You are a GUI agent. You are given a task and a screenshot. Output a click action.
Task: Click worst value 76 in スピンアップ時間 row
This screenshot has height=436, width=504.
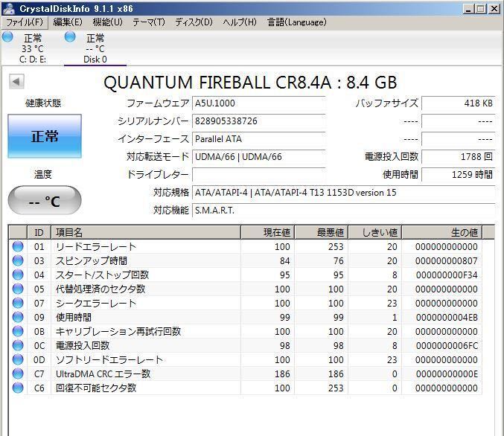[339, 261]
